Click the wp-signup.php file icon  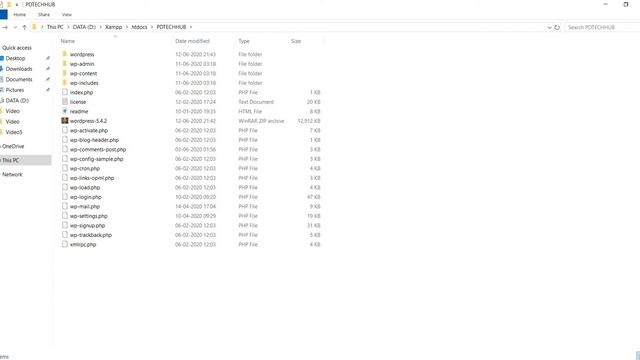(x=64, y=225)
